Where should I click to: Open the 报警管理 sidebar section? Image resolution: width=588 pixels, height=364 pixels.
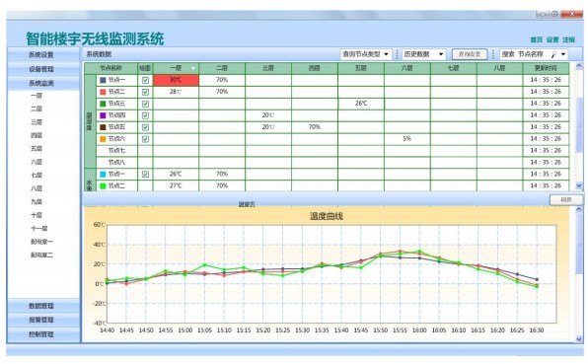point(43,320)
